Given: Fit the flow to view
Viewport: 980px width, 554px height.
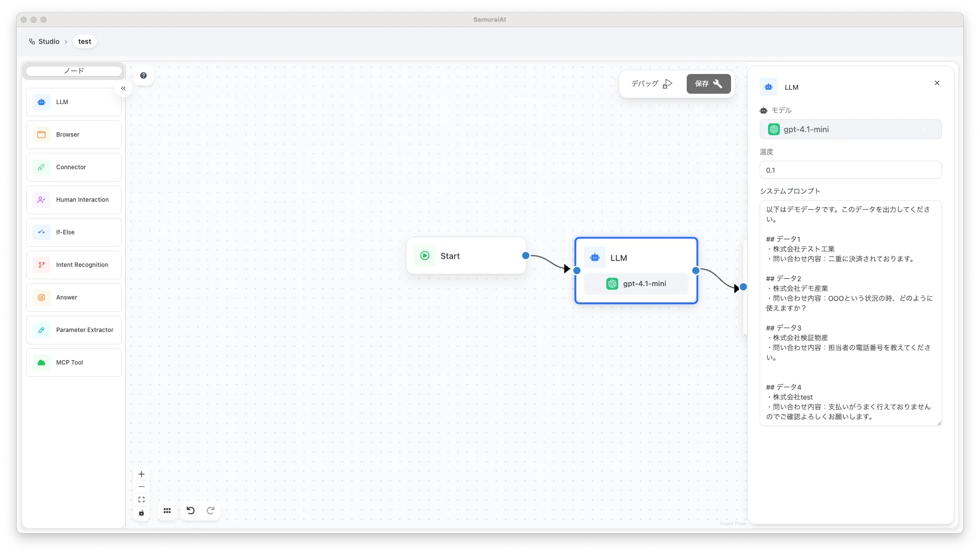Looking at the screenshot, I should tap(141, 500).
